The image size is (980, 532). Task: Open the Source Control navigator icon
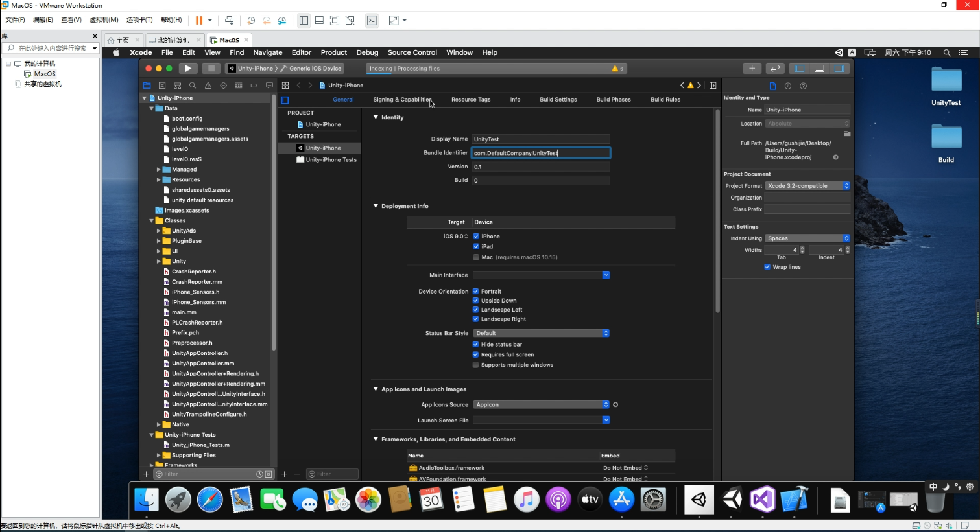[162, 86]
